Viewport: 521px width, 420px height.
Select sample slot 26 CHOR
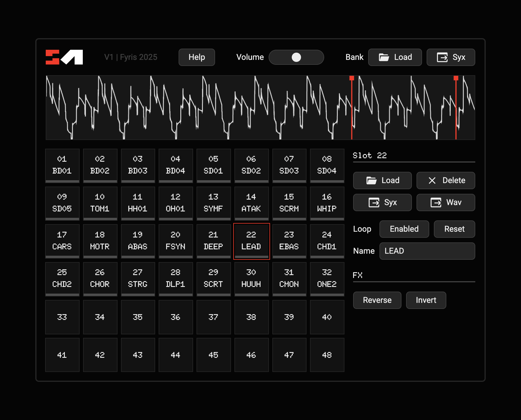click(100, 279)
